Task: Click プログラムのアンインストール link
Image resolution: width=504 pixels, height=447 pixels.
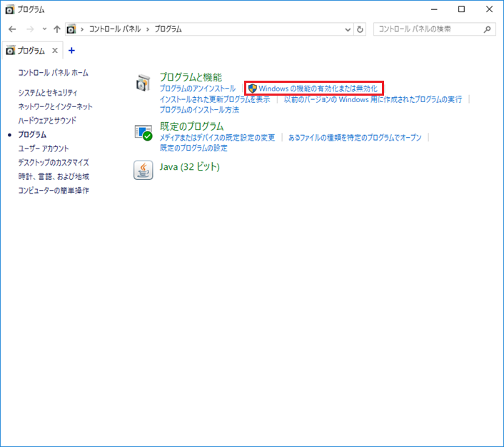Action: click(x=198, y=89)
